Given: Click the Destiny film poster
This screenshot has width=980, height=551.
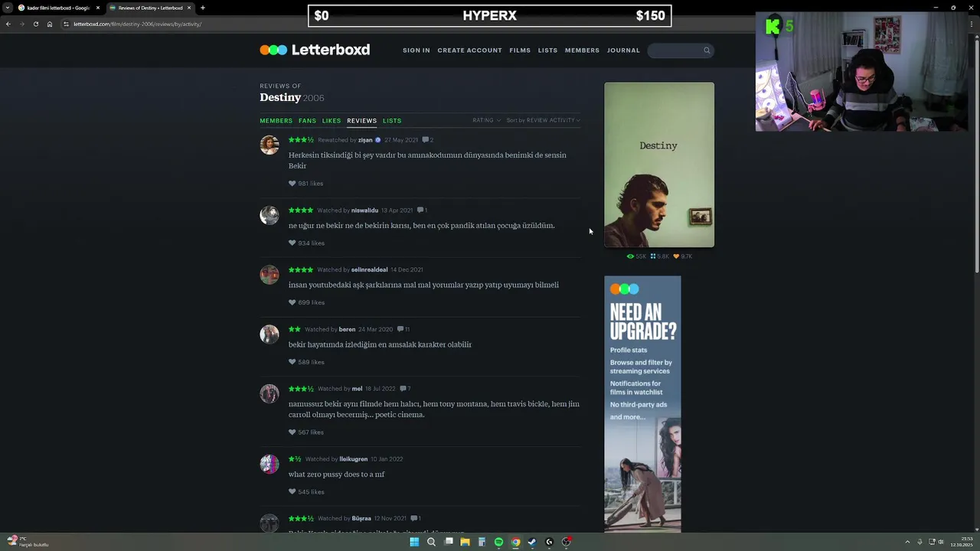Looking at the screenshot, I should pyautogui.click(x=659, y=165).
